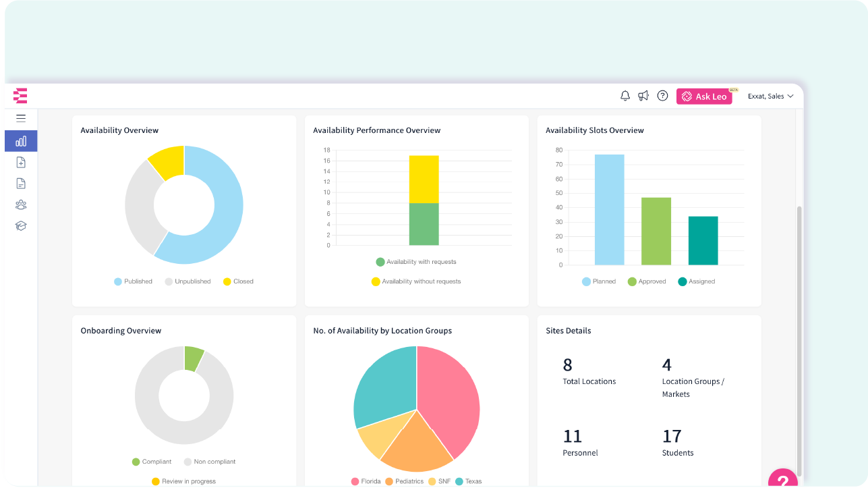Toggle Florida legend item
Viewport: 868px width, 490px height.
coord(365,481)
